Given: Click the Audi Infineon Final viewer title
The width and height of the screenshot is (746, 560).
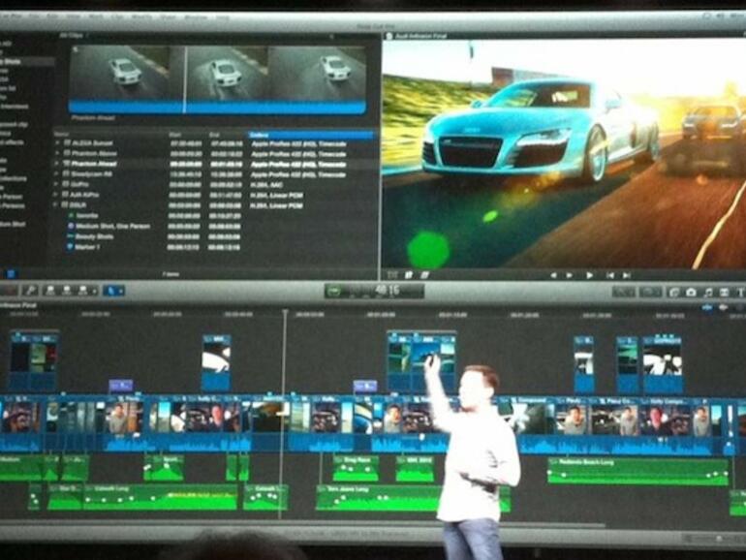Looking at the screenshot, I should point(420,36).
